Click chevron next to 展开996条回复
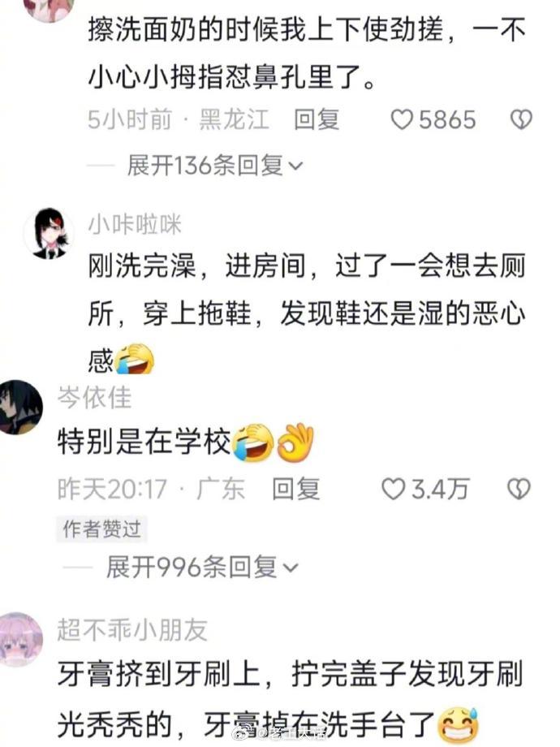This screenshot has height=747, width=560. (x=291, y=568)
